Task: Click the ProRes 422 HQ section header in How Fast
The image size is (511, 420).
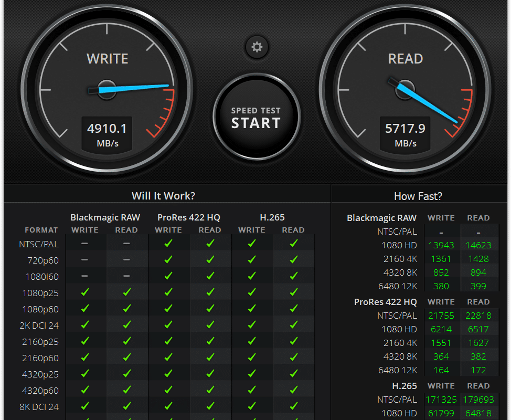Action: pyautogui.click(x=386, y=302)
